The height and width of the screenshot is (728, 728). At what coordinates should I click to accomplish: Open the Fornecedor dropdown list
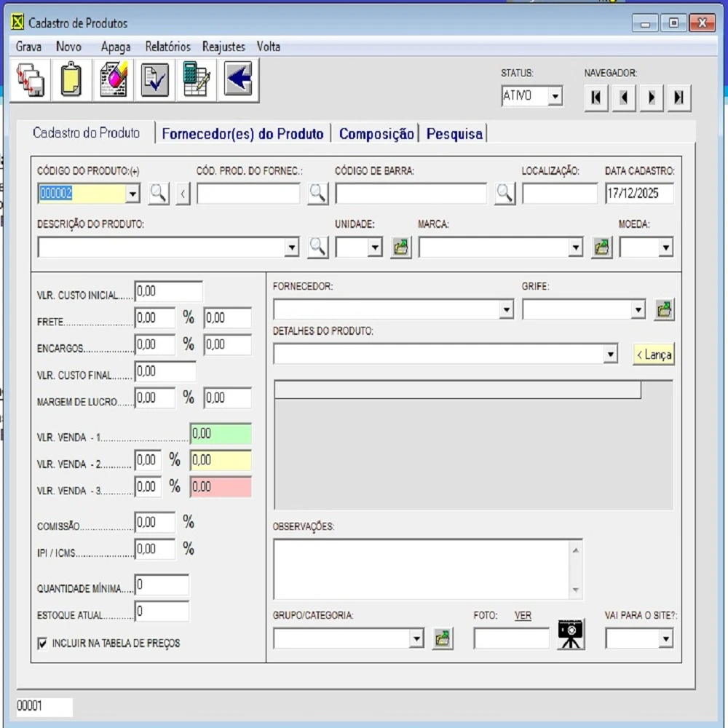click(507, 310)
